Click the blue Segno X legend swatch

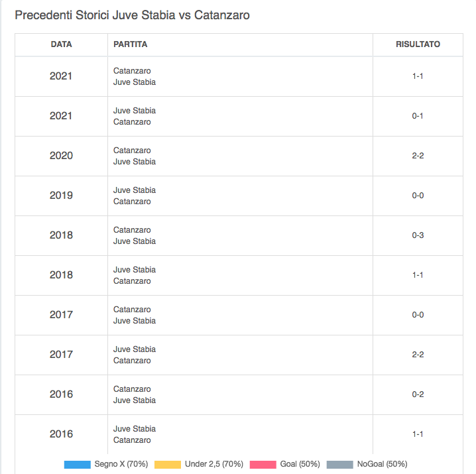(77, 464)
